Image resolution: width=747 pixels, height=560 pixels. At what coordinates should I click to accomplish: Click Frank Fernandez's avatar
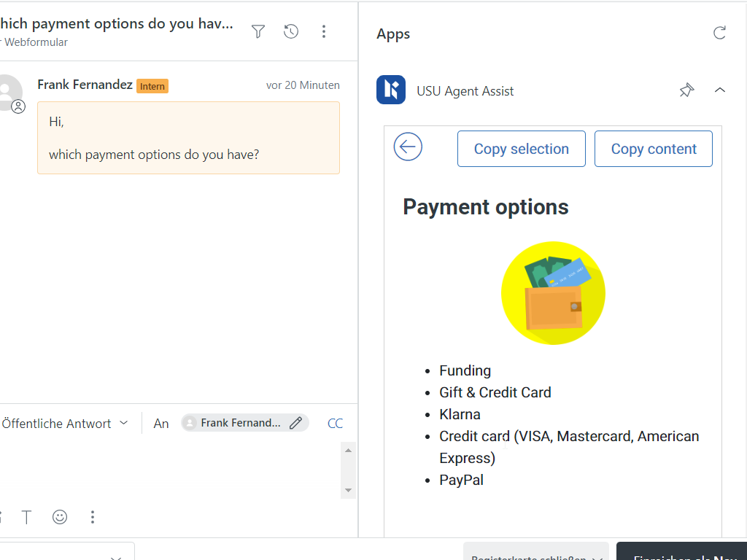(9, 91)
